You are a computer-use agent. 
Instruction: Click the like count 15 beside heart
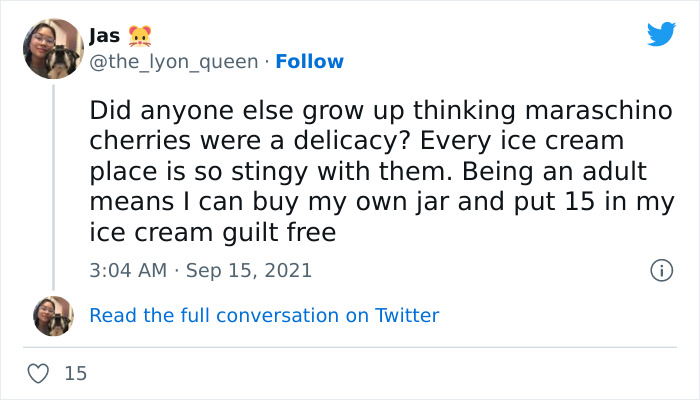[x=76, y=374]
